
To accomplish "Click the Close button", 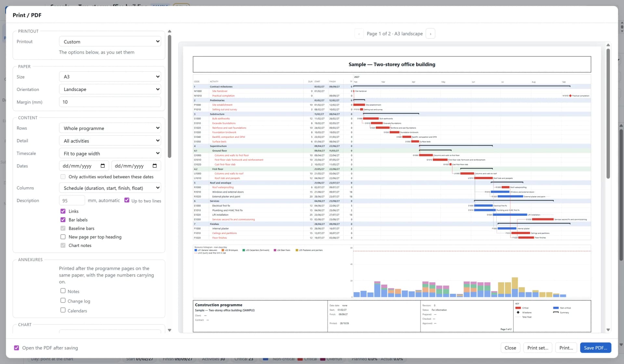I will 510,348.
